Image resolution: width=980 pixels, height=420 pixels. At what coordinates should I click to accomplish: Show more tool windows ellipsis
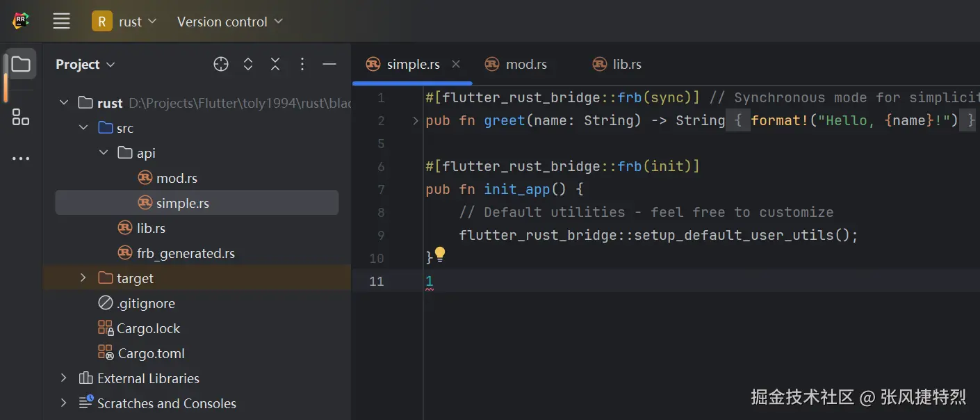point(21,159)
